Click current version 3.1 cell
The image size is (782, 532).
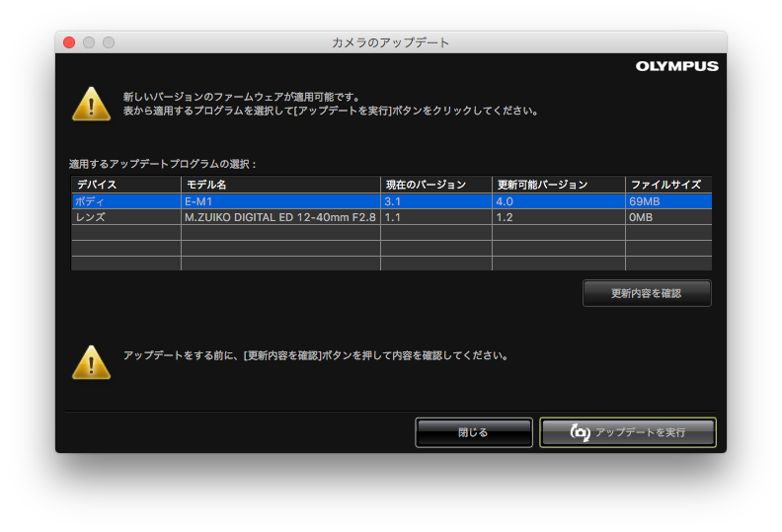(x=436, y=201)
